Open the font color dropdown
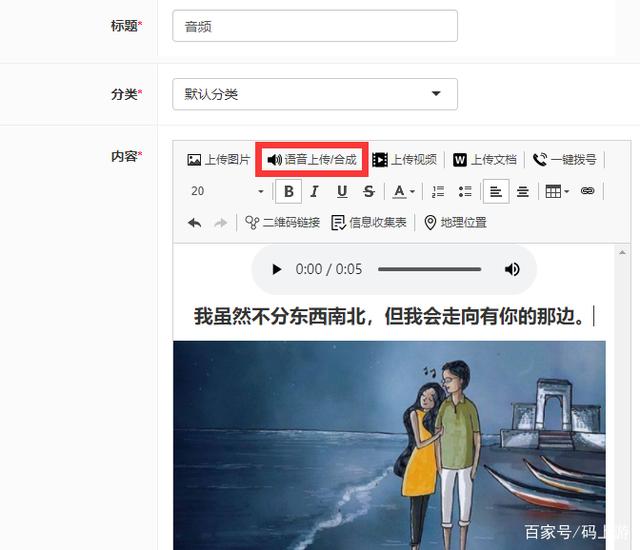 [x=404, y=191]
